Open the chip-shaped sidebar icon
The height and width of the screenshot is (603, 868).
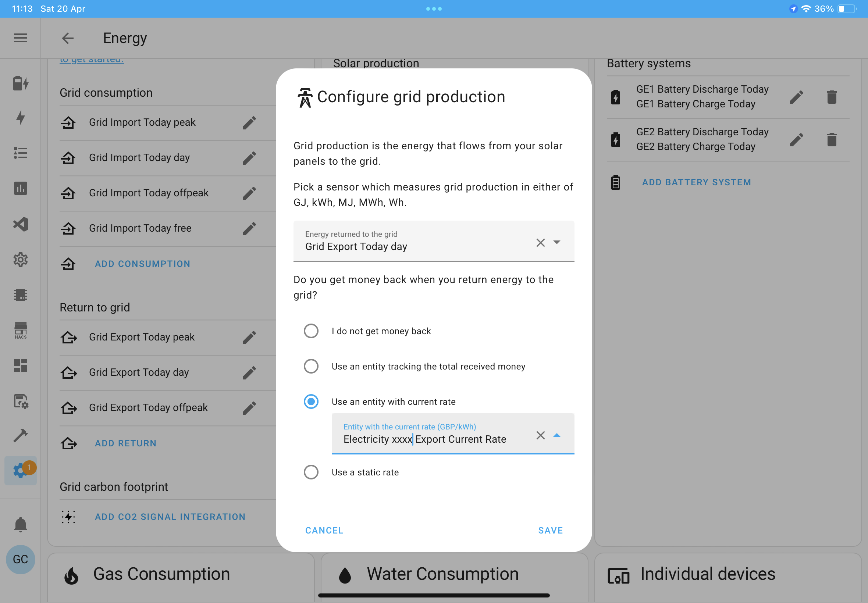pos(20,295)
